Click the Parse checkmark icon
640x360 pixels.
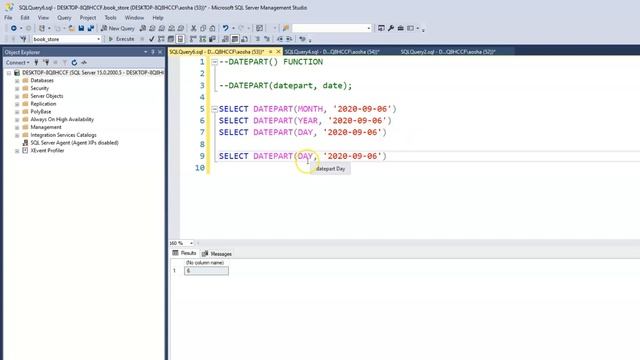151,39
